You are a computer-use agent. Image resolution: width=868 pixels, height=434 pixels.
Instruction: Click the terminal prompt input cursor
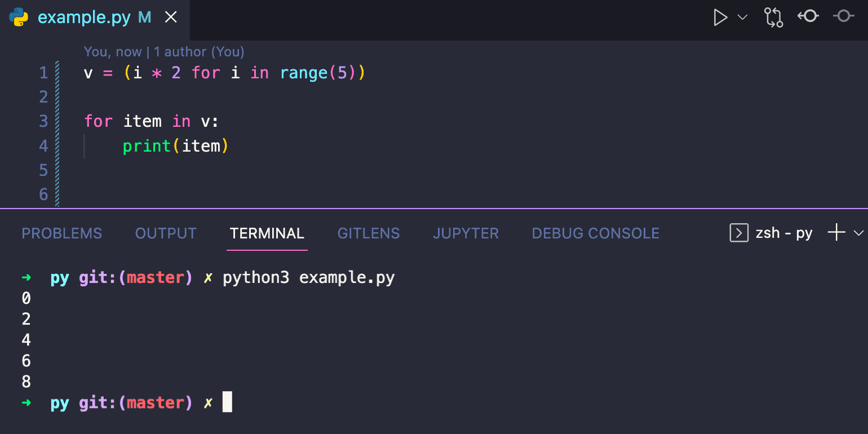pos(227,402)
